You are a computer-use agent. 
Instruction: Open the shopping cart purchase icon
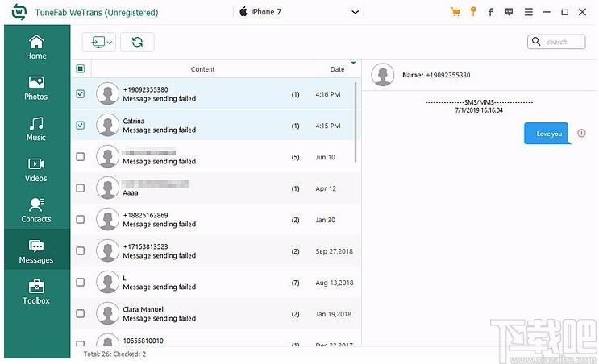455,12
